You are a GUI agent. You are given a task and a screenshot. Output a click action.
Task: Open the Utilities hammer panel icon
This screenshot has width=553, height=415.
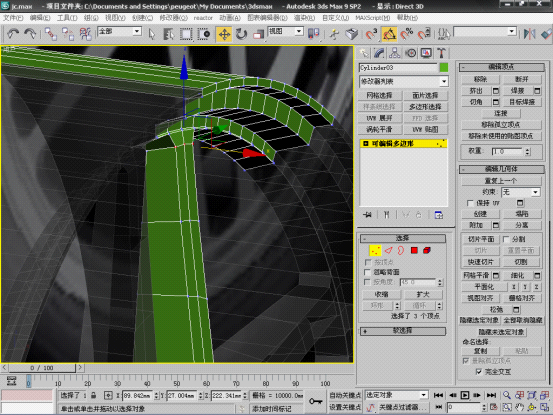(441, 53)
